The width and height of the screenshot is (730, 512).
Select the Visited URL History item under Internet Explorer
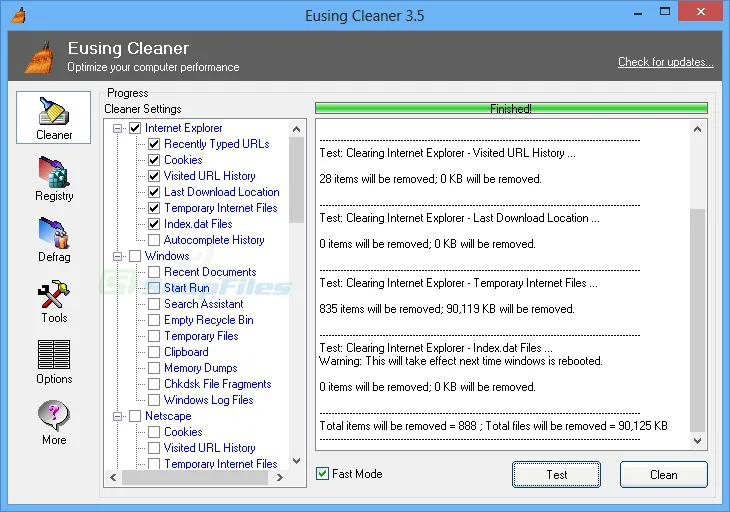[210, 176]
